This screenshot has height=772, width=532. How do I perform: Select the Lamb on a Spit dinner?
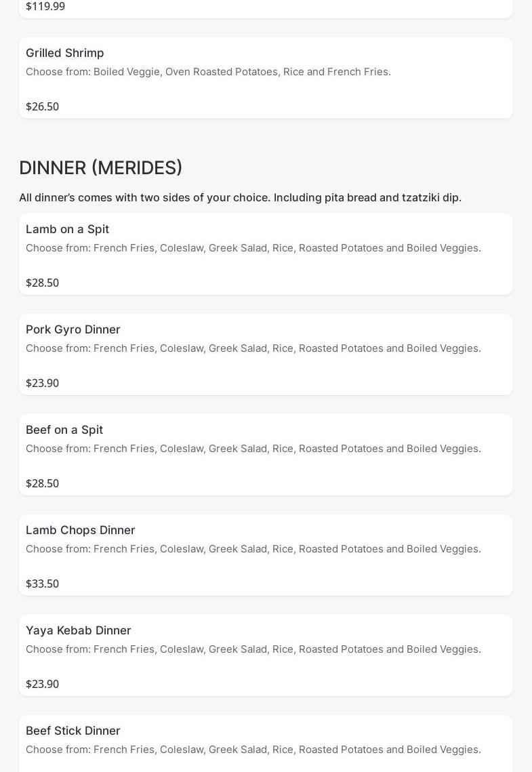click(x=67, y=229)
